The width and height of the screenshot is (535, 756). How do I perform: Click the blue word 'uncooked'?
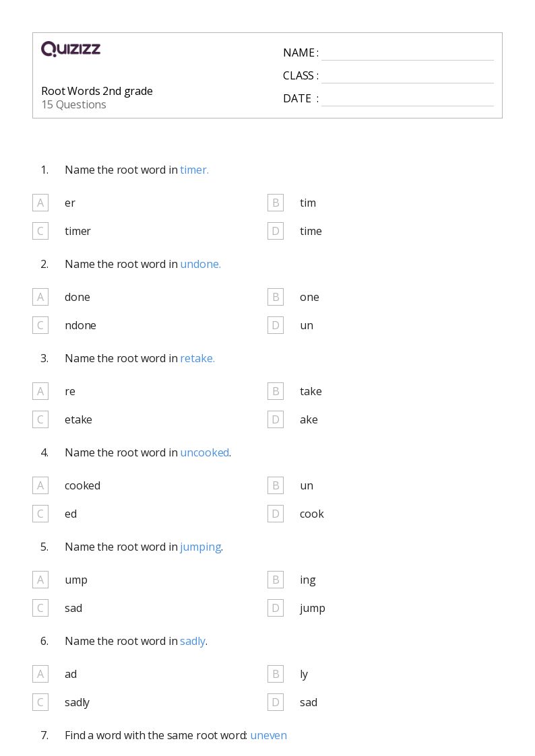pyautogui.click(x=205, y=453)
